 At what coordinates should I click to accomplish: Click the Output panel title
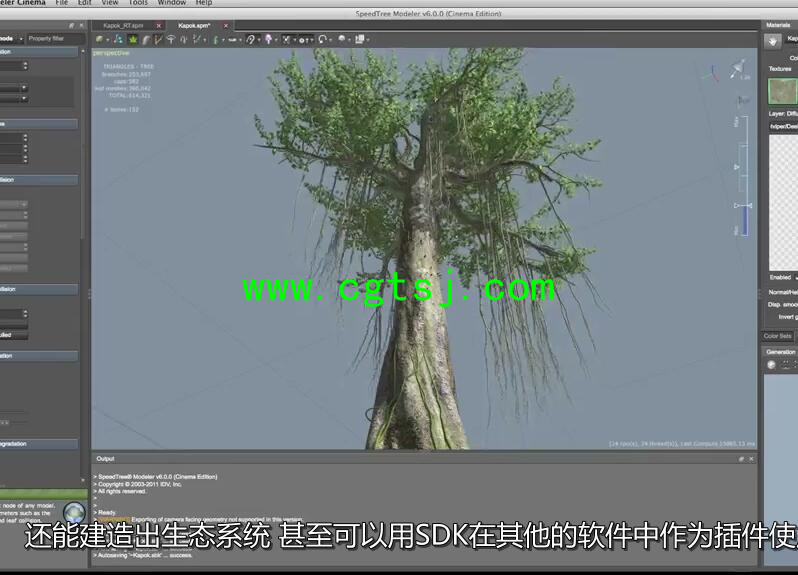pos(105,459)
